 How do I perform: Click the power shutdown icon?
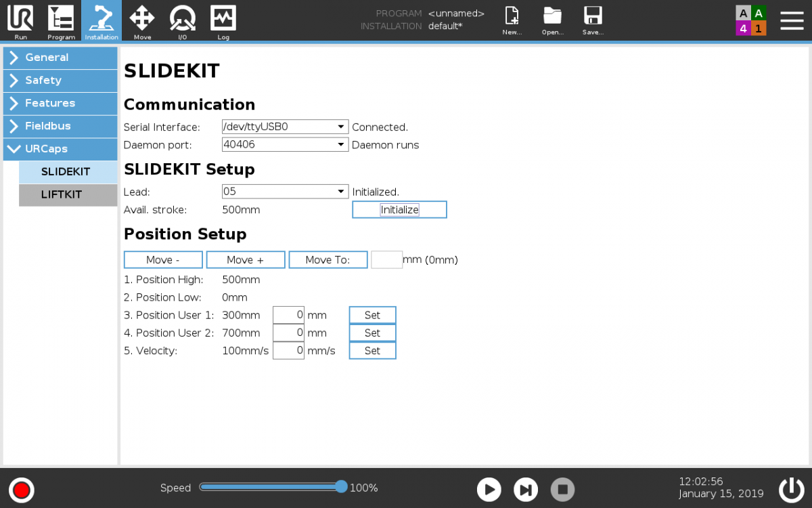click(x=791, y=489)
